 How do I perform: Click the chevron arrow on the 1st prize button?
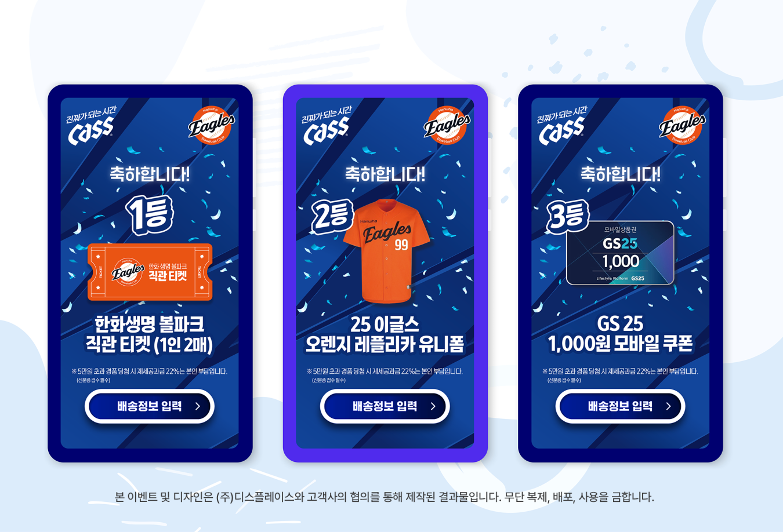pyautogui.click(x=198, y=406)
